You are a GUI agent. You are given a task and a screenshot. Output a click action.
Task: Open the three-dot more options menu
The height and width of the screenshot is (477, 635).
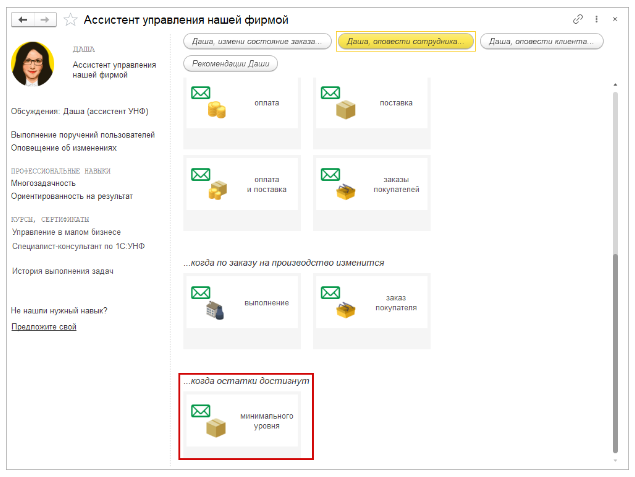click(597, 19)
